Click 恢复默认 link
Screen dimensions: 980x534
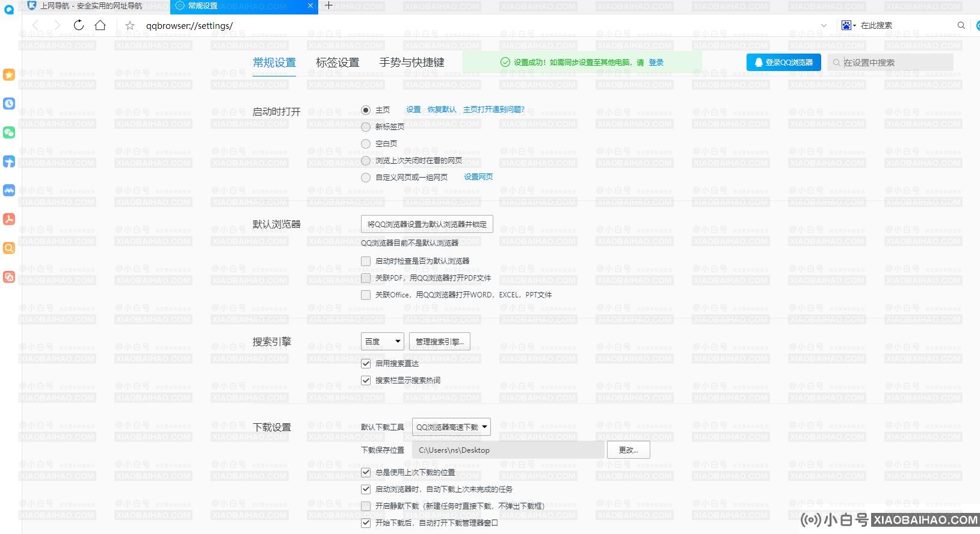click(x=442, y=110)
